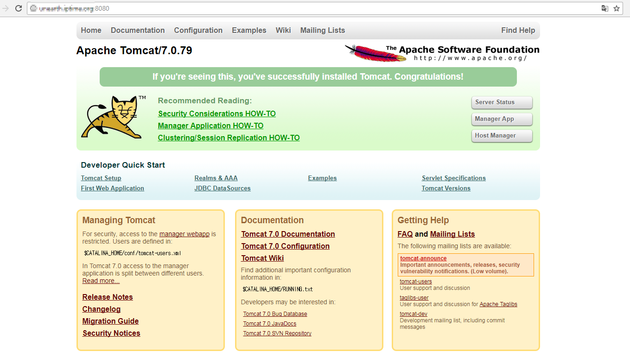This screenshot has height=364, width=630.
Task: Open Mailing Lists in the top navigation
Action: pos(323,31)
